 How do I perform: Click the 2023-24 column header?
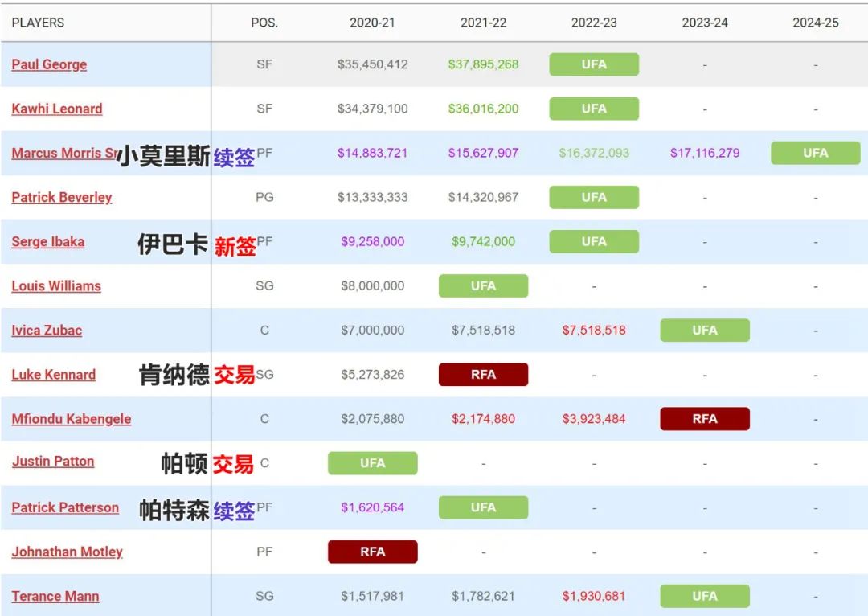pyautogui.click(x=705, y=23)
